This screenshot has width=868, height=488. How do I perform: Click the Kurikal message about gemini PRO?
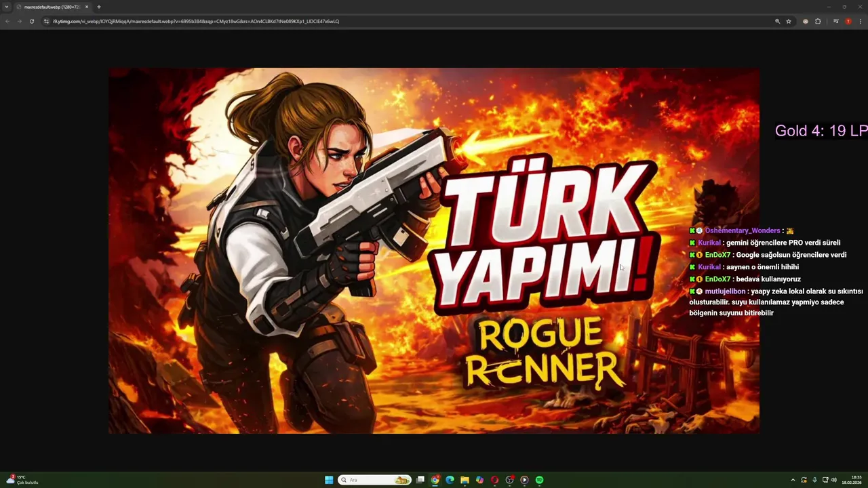coord(765,243)
